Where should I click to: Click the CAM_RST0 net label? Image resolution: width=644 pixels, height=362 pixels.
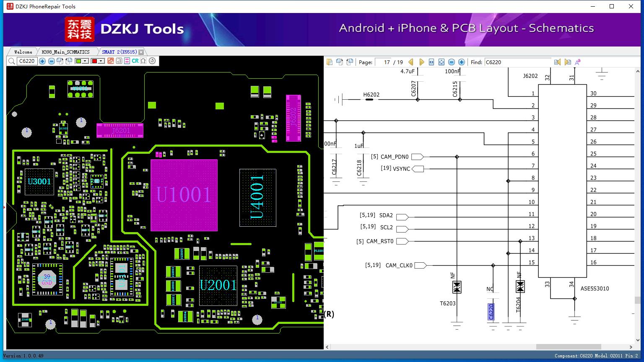point(380,241)
